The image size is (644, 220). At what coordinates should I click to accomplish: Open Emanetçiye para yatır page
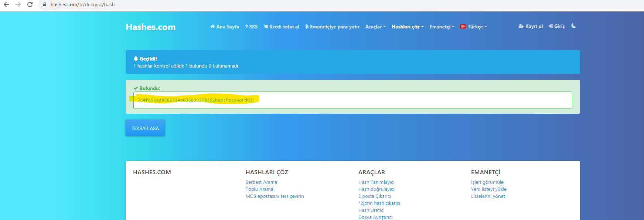click(x=332, y=27)
